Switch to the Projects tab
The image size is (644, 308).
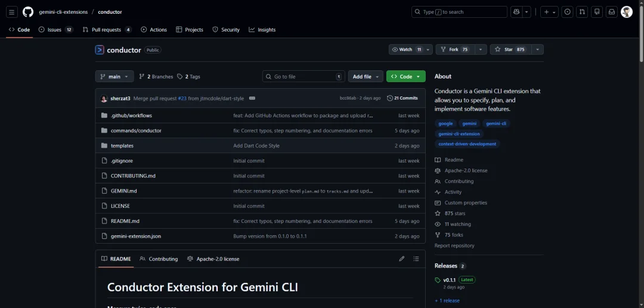190,30
